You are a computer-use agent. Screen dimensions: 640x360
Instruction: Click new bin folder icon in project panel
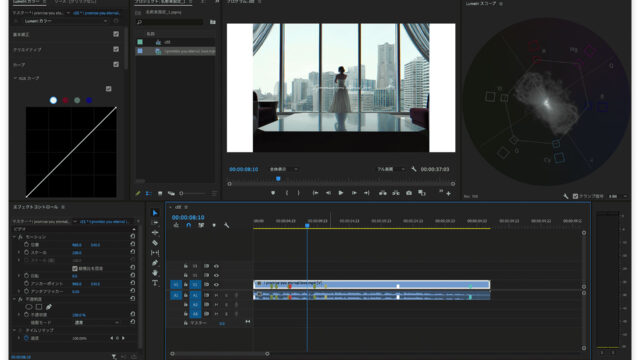213,22
